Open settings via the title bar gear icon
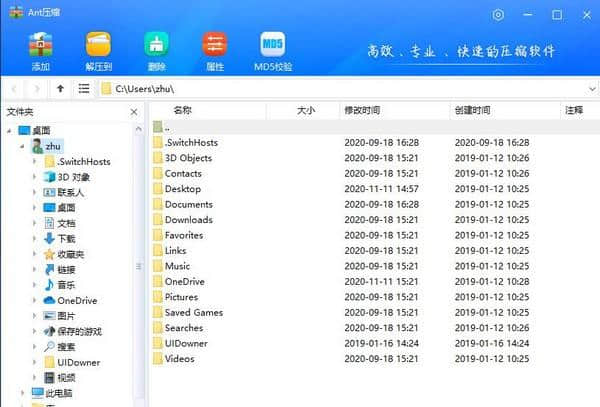Viewport: 600px width, 407px height. coord(498,15)
